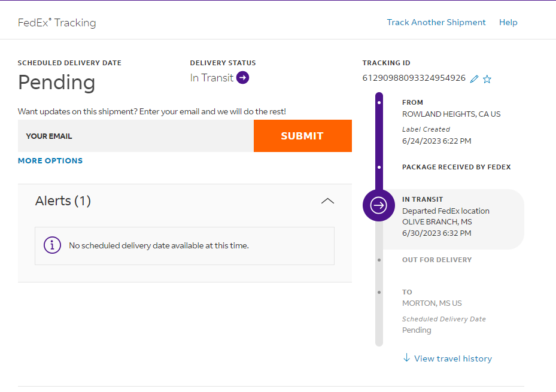Select the Package Received timeline dot

point(379,167)
